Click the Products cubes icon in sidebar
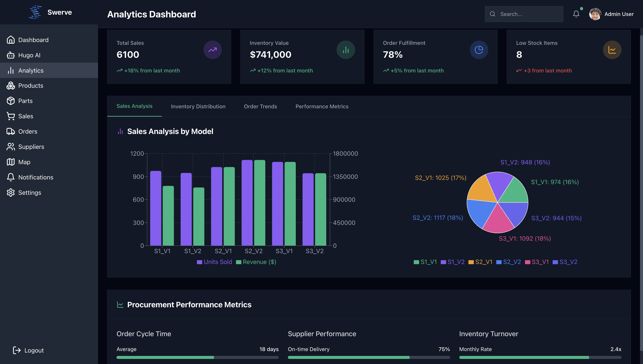Screen dimensions: 643x364 tap(10, 86)
